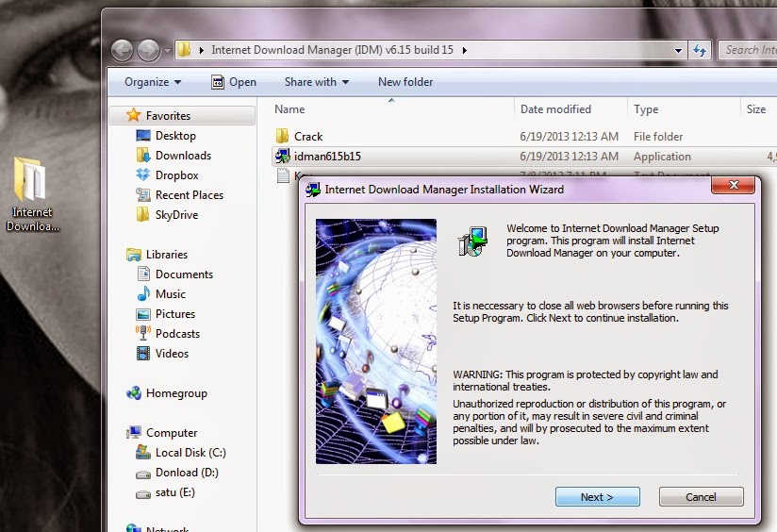Screen dimensions: 777x532
Task: Click the Pictures library icon
Action: pos(143,314)
